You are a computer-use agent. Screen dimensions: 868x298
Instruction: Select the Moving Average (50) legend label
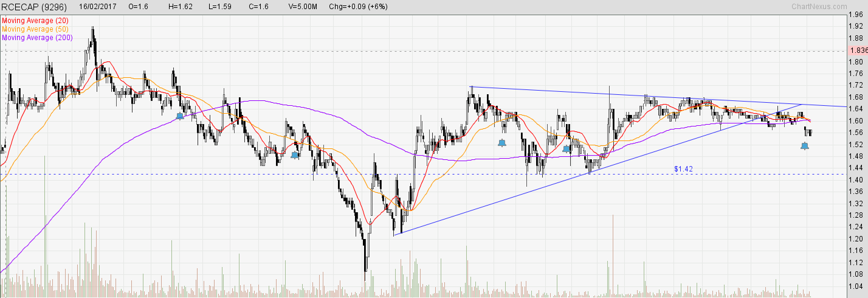(36, 29)
